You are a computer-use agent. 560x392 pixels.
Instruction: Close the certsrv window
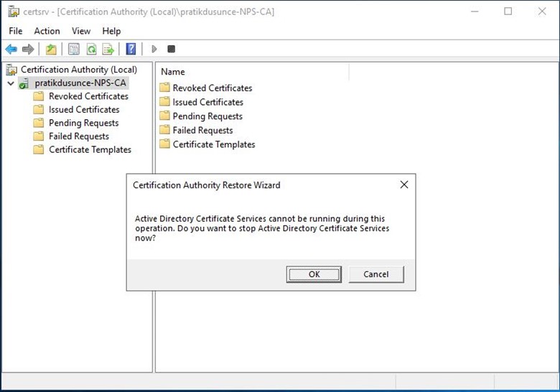coord(542,11)
